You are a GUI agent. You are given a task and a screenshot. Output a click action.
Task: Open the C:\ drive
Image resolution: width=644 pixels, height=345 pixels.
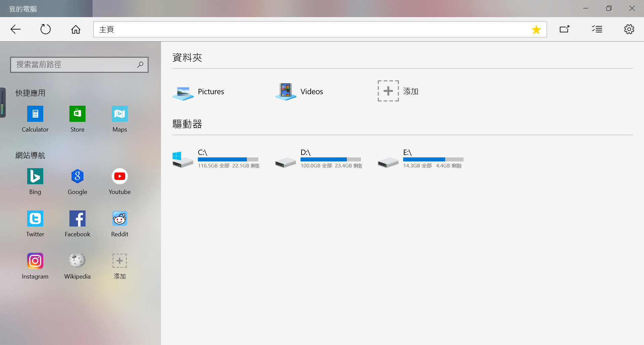216,159
